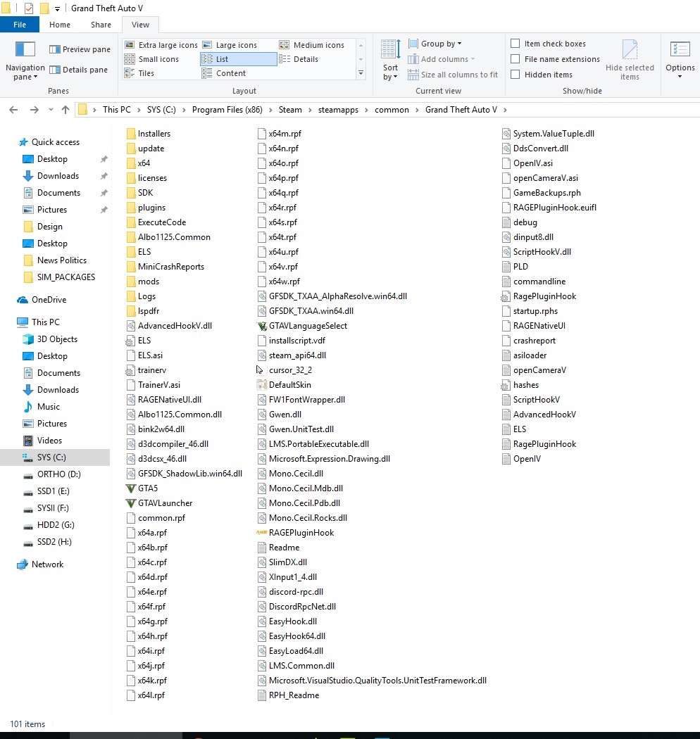This screenshot has width=700, height=739.
Task: Expand the layout gallery more arrow
Action: coord(361,73)
